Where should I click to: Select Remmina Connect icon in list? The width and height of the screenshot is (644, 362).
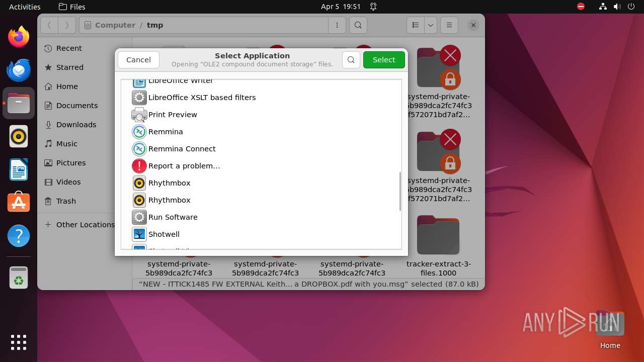[139, 149]
